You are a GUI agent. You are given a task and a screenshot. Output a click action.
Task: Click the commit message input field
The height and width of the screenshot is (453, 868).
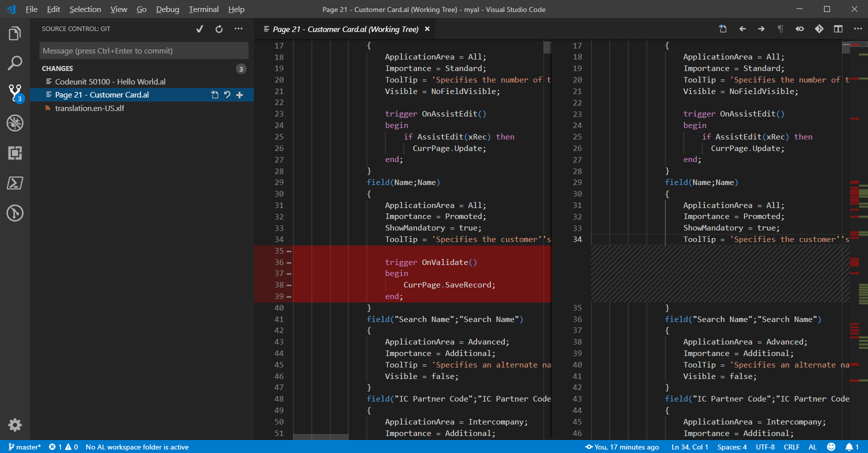(143, 50)
